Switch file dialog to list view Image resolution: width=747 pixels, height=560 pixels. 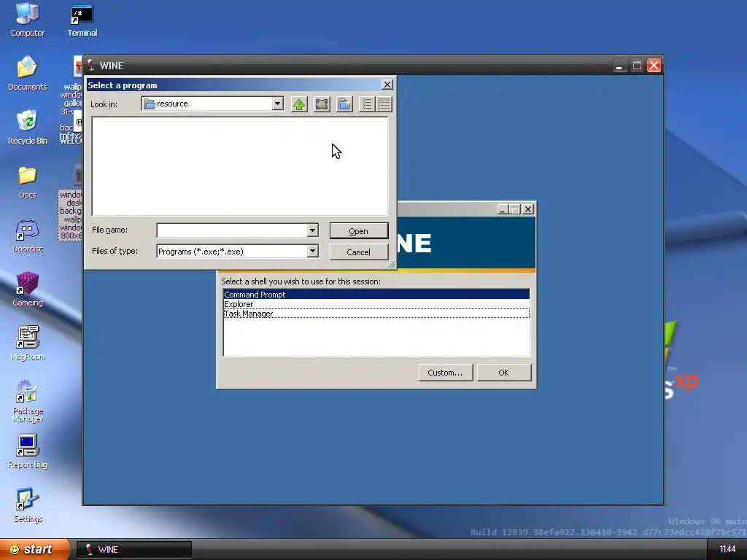click(366, 104)
